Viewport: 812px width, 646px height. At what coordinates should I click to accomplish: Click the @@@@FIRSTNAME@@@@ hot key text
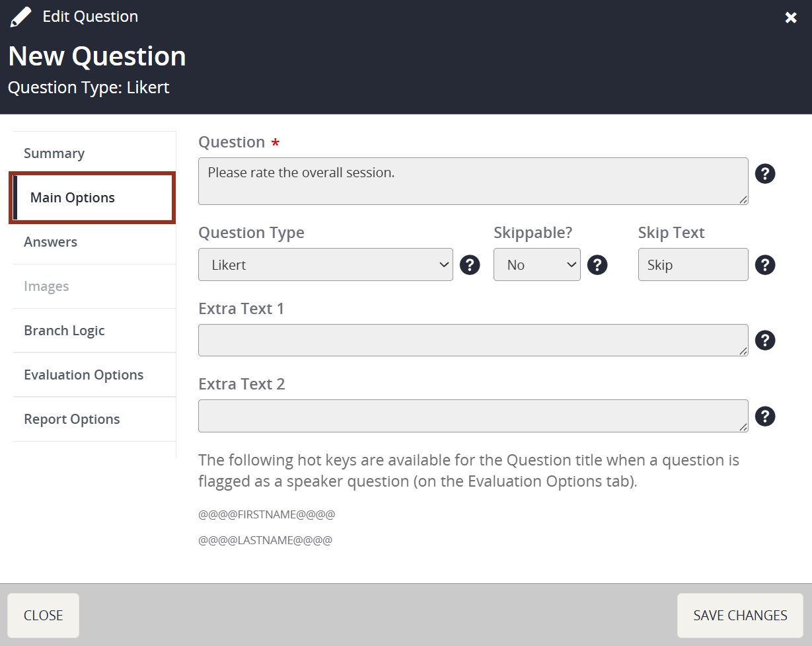267,514
